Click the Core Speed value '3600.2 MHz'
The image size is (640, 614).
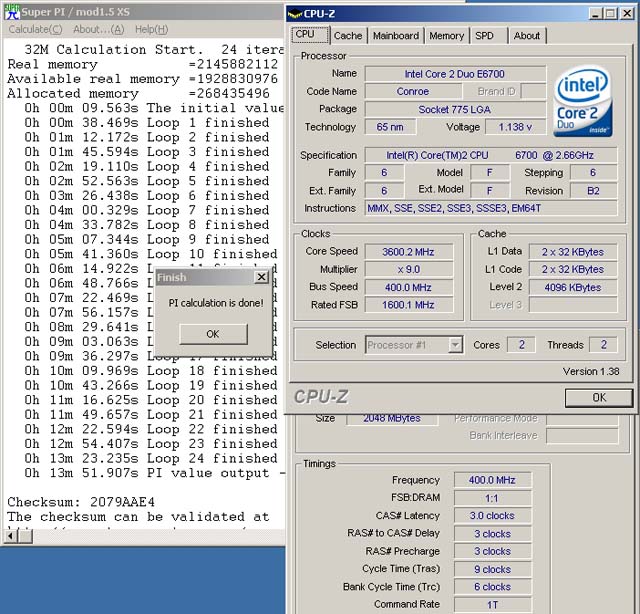(x=409, y=252)
